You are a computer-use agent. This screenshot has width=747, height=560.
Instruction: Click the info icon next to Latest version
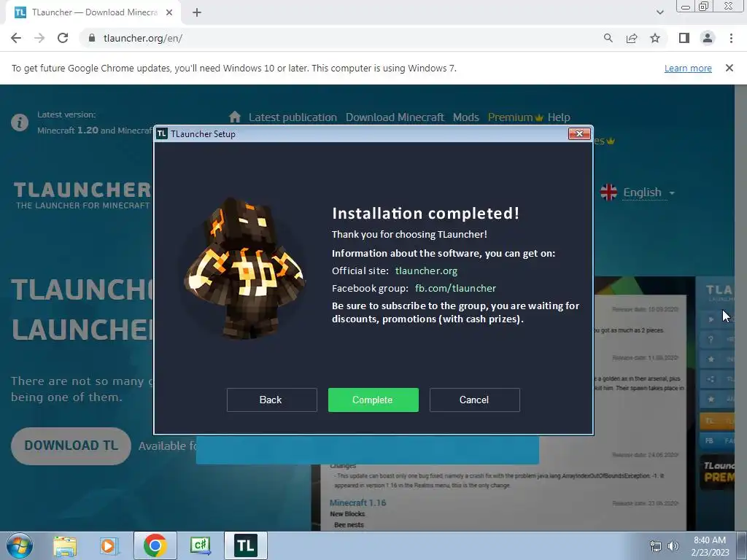click(x=20, y=122)
